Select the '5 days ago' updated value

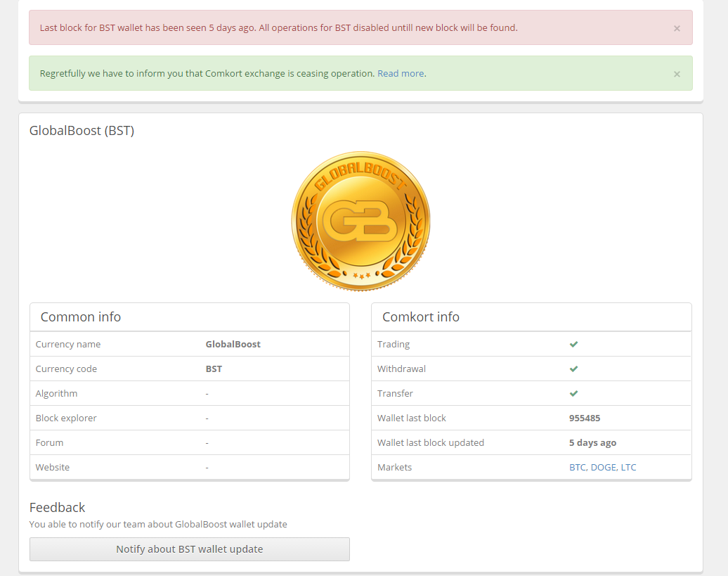click(x=593, y=442)
